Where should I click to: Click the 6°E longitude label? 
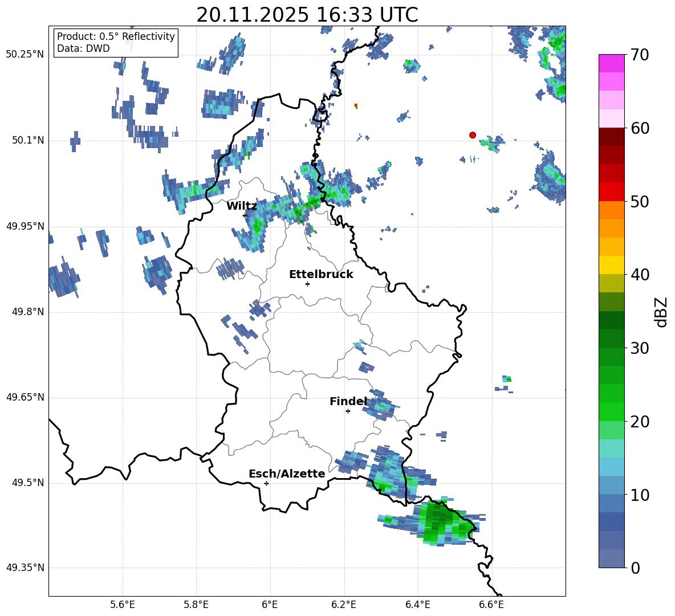pyautogui.click(x=270, y=605)
